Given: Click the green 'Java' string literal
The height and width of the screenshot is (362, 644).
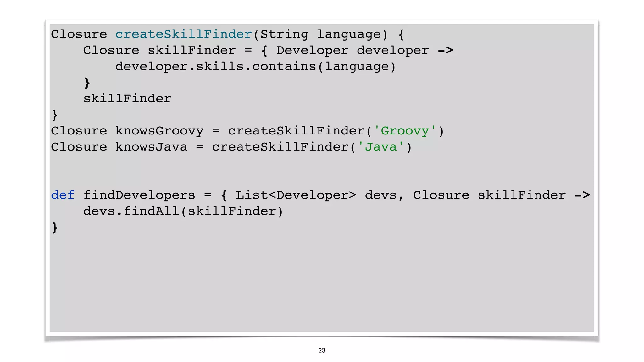Looking at the screenshot, I should 381,147.
